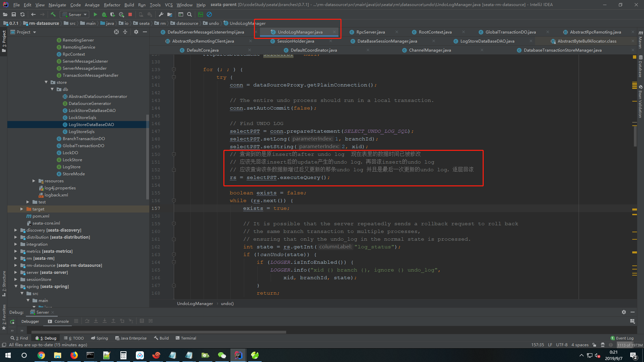Toggle fold marker on the for loop line
Screen dimensions: 644x362
click(x=174, y=69)
